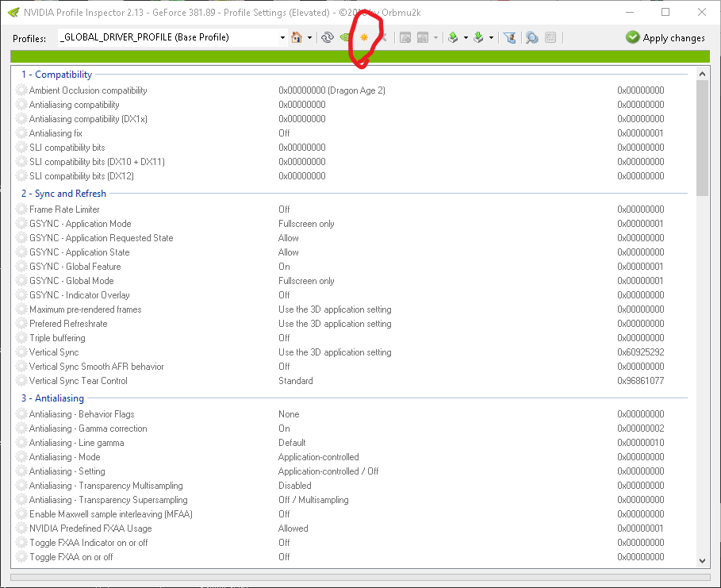The height and width of the screenshot is (588, 721).
Task: Click into the Profiles name field
Action: click(168, 37)
